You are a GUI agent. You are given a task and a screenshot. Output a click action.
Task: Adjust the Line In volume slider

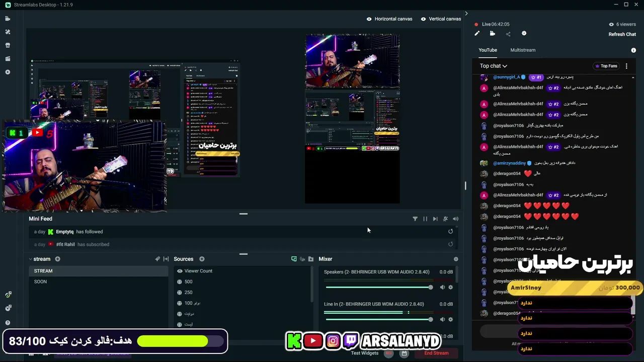379,319
